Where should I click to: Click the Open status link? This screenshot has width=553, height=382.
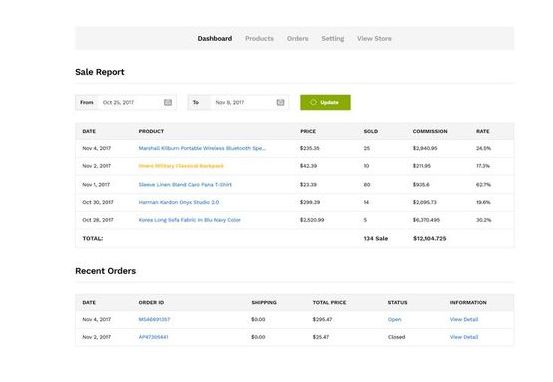tap(394, 319)
